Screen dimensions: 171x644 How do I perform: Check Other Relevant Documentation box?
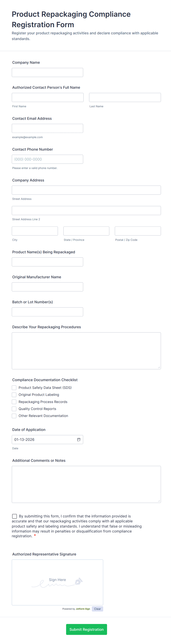click(14, 416)
